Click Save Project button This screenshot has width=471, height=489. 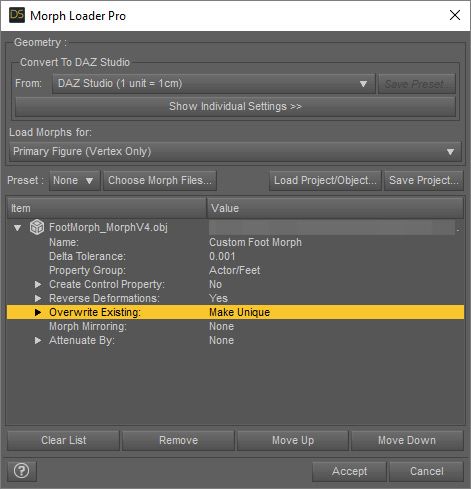pos(424,180)
